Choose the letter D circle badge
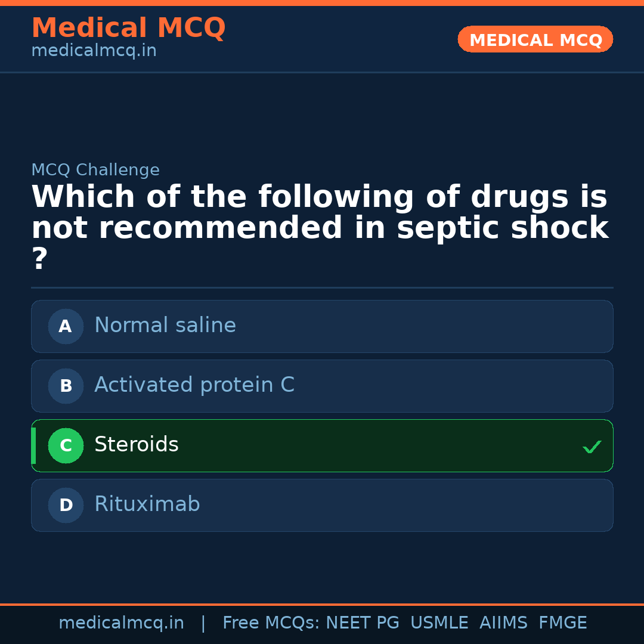The image size is (644, 644). point(66,505)
